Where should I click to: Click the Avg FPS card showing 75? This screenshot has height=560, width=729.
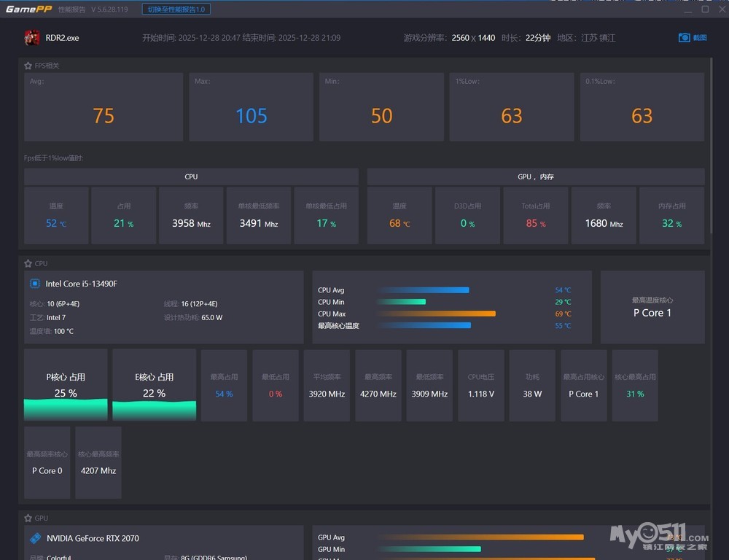[104, 107]
